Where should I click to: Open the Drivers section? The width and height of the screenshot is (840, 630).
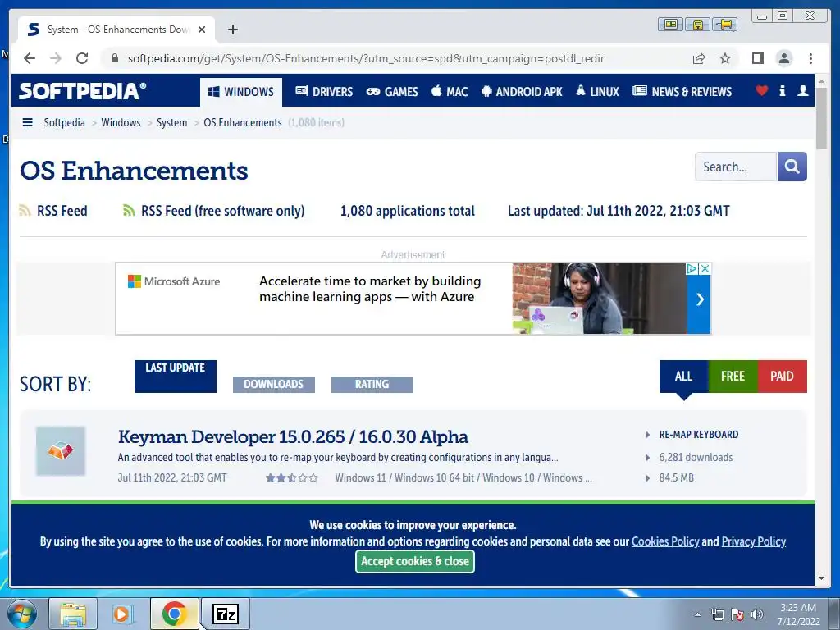pos(324,92)
